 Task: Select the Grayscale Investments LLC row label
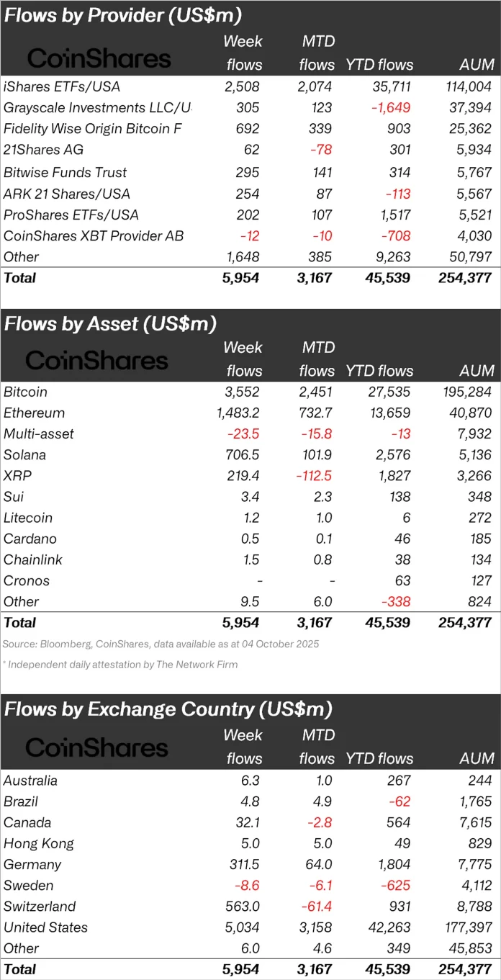98,108
